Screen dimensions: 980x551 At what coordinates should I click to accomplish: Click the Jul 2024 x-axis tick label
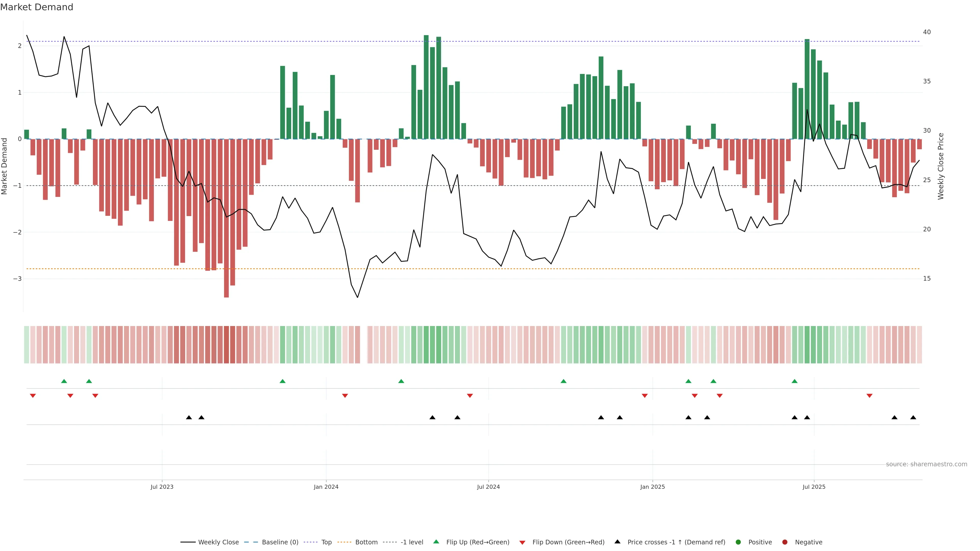click(488, 487)
